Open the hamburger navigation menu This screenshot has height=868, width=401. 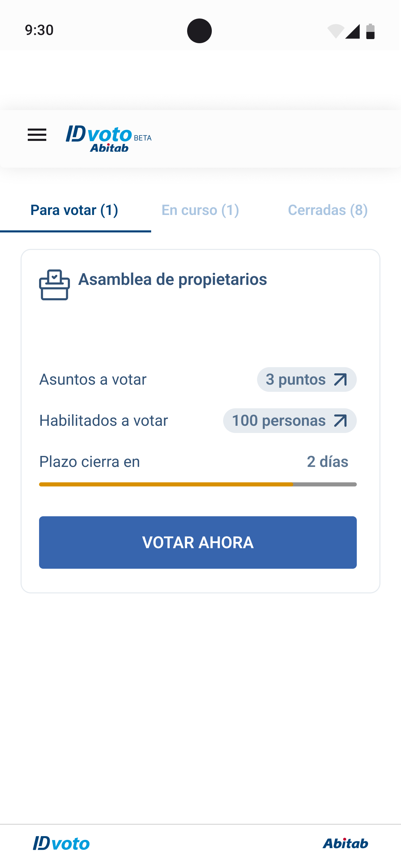click(37, 135)
